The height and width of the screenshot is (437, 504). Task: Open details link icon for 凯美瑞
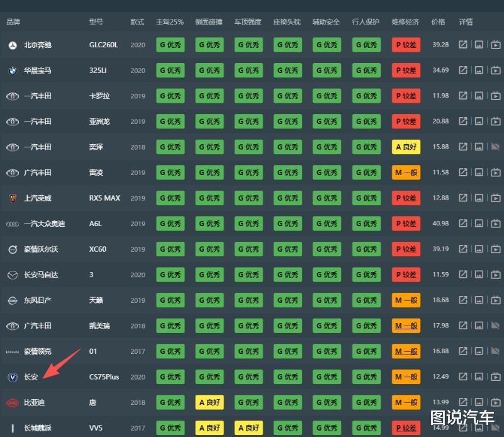click(463, 326)
